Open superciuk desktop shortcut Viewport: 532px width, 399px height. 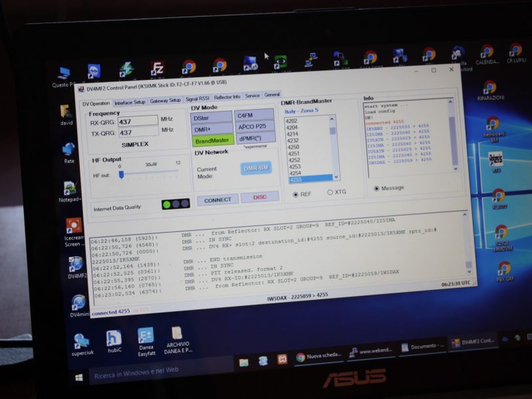click(82, 344)
